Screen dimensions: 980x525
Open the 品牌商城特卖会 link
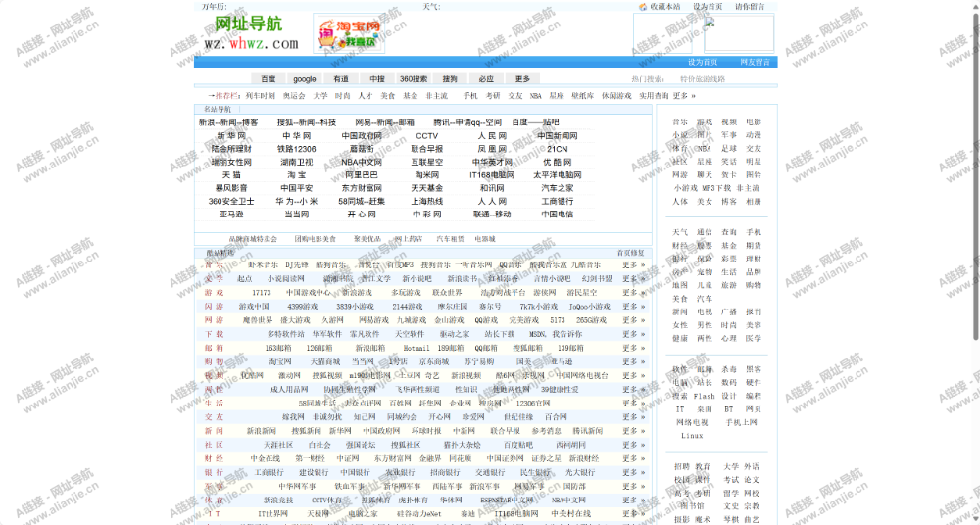point(253,239)
